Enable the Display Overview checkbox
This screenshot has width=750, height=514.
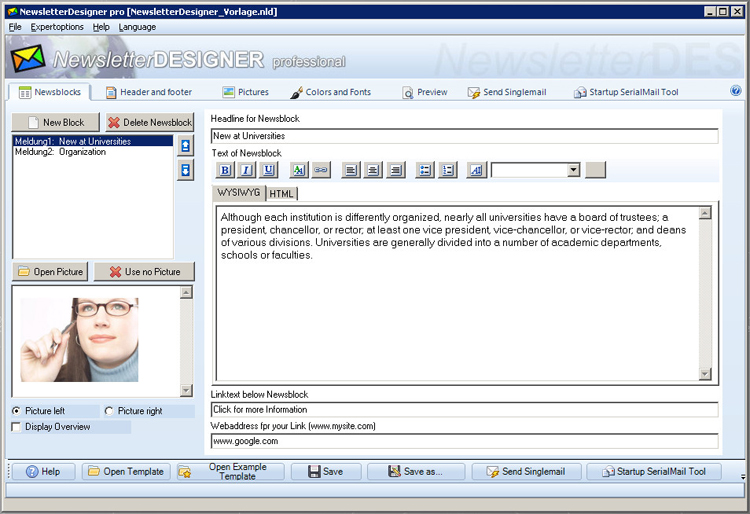tap(16, 427)
